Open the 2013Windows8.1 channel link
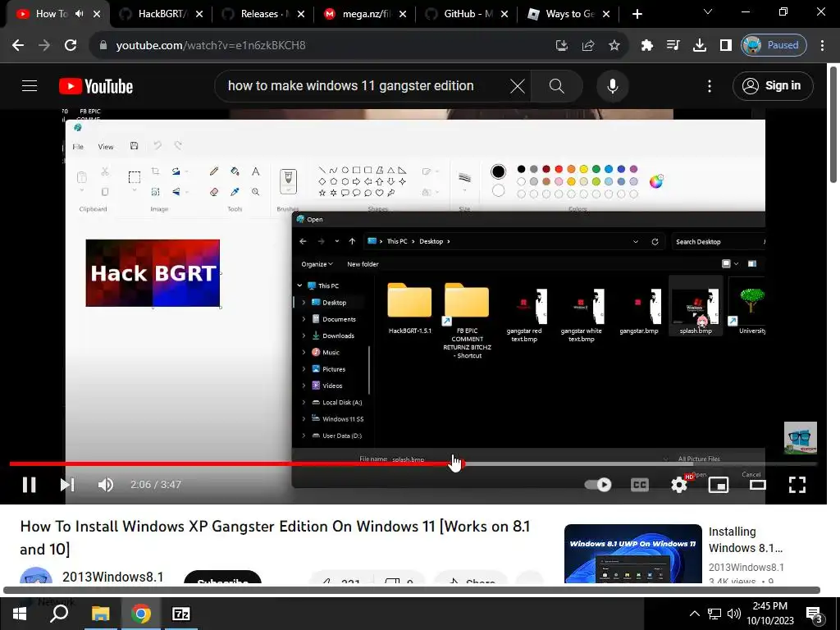The image size is (840, 630). coord(112,577)
